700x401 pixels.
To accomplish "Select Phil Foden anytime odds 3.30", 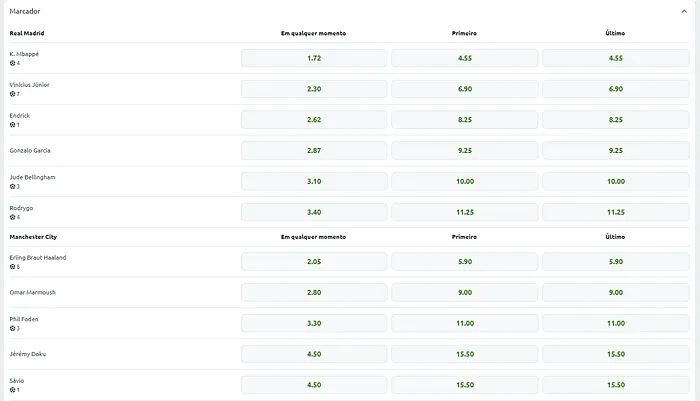I will click(x=314, y=323).
